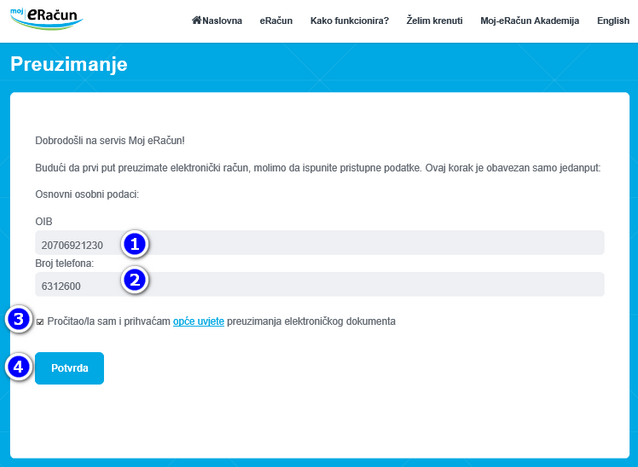Click the Preuzimanje page heading
The height and width of the screenshot is (467, 638).
tap(69, 64)
